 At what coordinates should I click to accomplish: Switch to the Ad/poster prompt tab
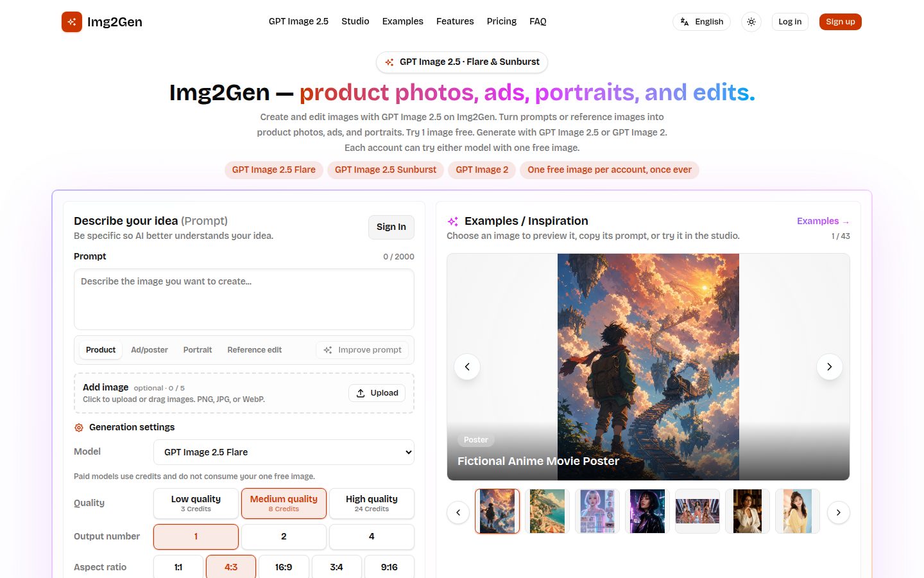[x=150, y=350]
